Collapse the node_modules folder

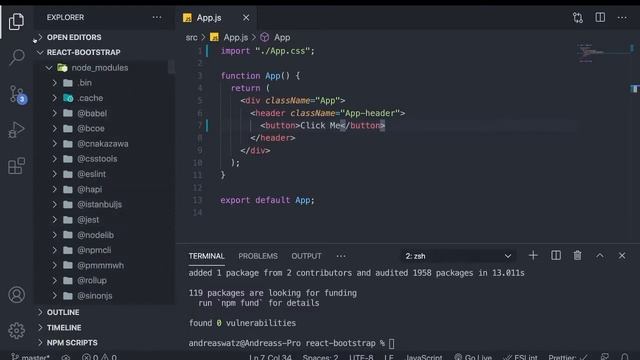[x=100, y=68]
